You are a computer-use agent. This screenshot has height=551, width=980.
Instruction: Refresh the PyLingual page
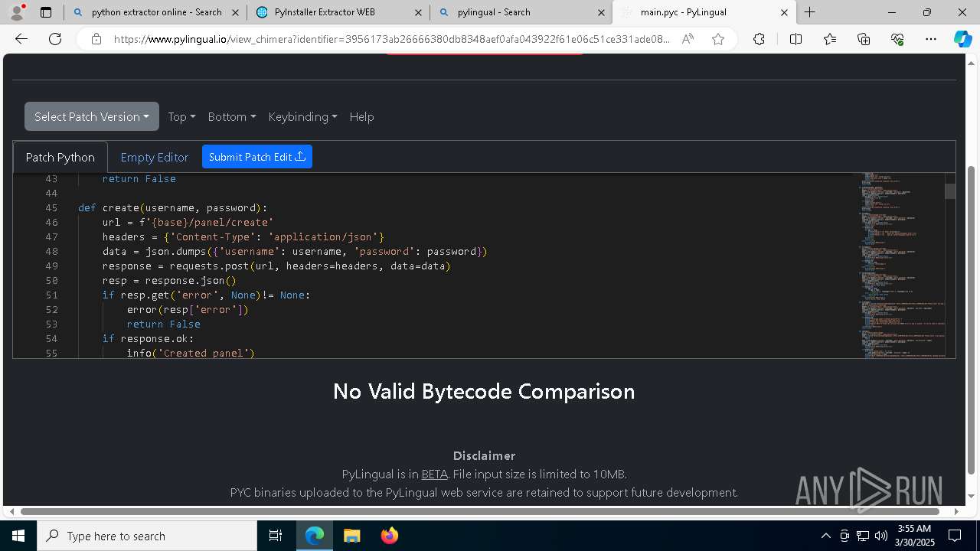(55, 39)
